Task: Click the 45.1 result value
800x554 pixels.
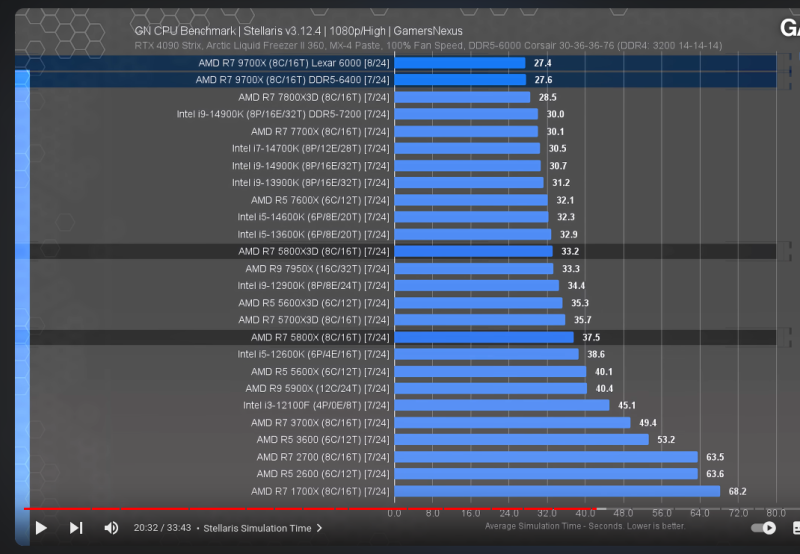Action: click(x=627, y=406)
